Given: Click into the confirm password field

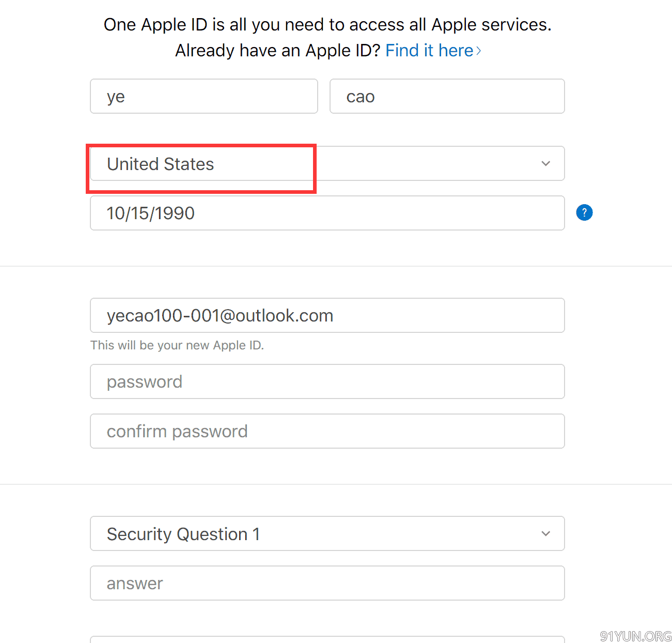Looking at the screenshot, I should [x=327, y=431].
